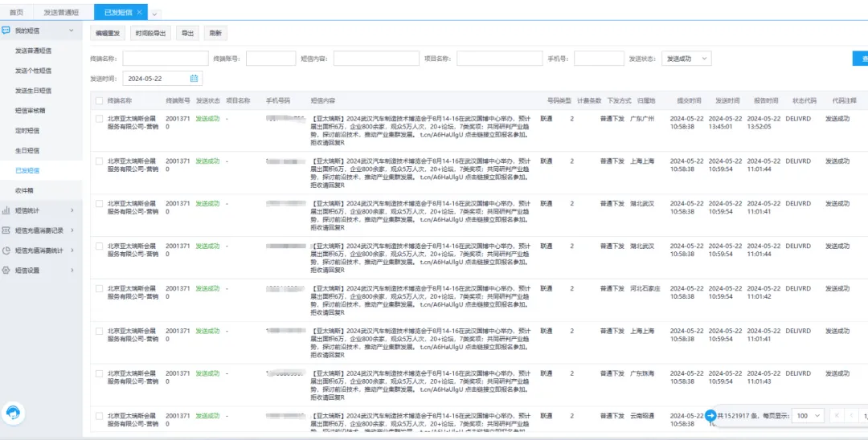Image resolution: width=868 pixels, height=440 pixels.
Task: Click the 短信设置 gear icon
Action: click(6, 271)
